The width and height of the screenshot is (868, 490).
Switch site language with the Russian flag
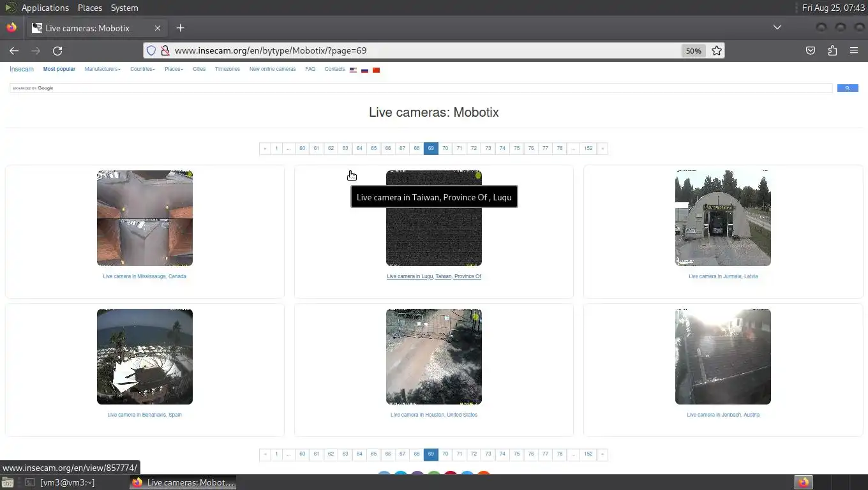[364, 70]
